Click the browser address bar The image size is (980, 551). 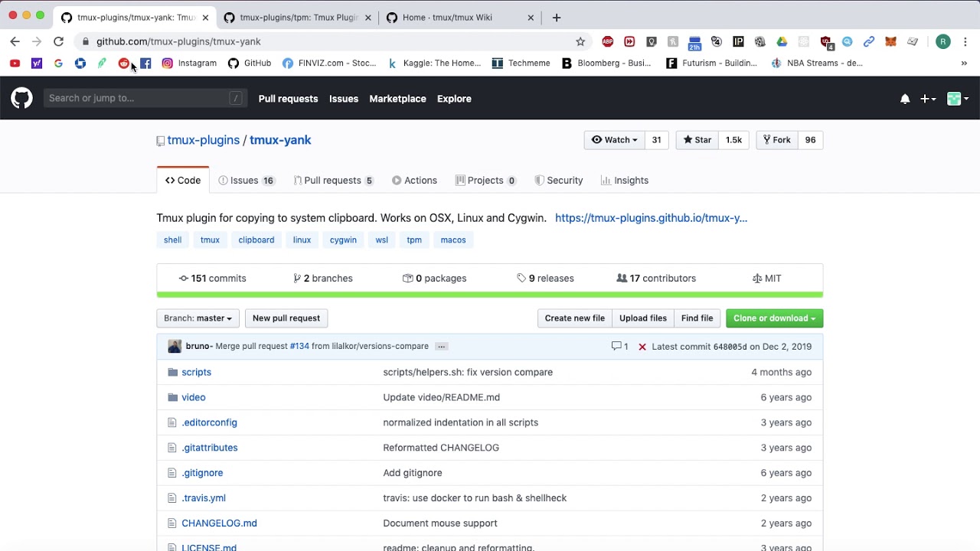(329, 41)
